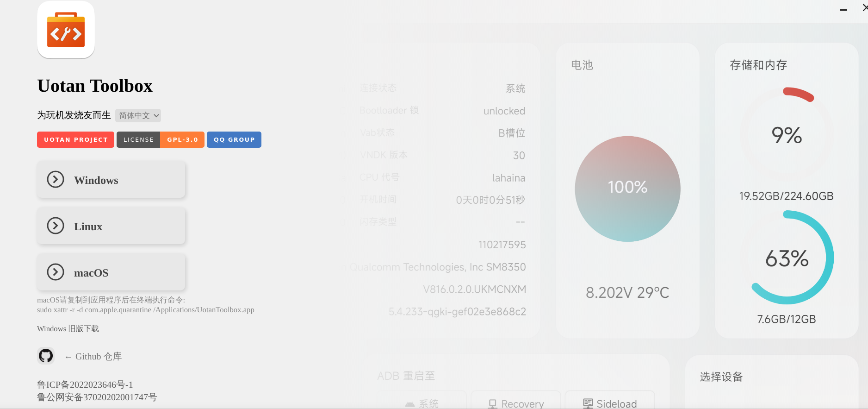
Task: Click the Uotan Toolbox app logo
Action: coord(66,30)
